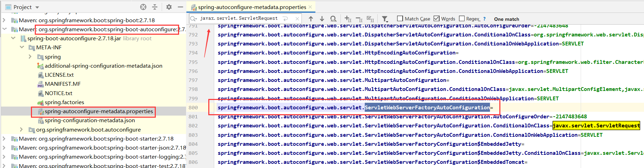Collapse Maven spring-boot-autoconfigure library
The image size is (644, 168).
(4, 29)
